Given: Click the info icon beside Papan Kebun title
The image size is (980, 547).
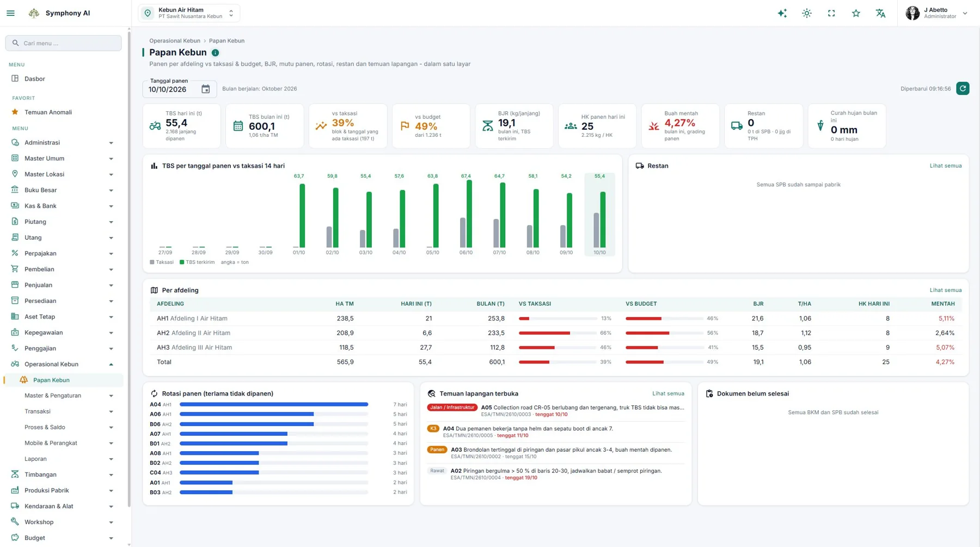Looking at the screenshot, I should point(215,53).
